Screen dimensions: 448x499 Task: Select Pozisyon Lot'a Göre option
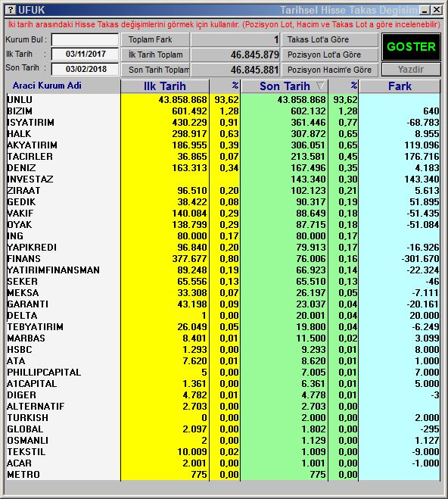330,55
